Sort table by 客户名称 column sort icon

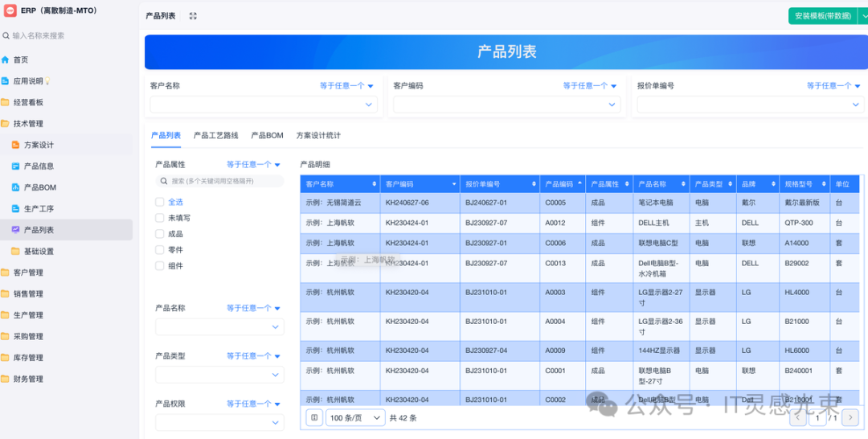point(374,184)
